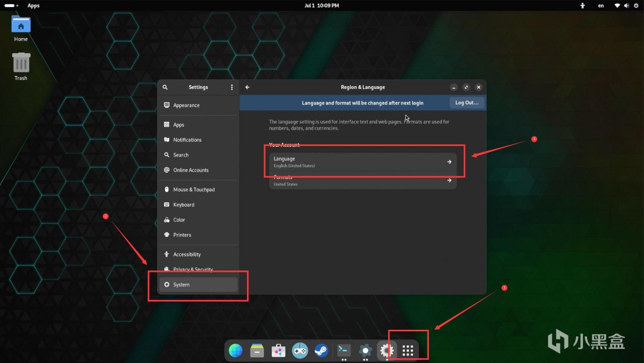Select Appearance in the Settings sidebar
Image resolution: width=644 pixels, height=363 pixels.
tap(198, 105)
